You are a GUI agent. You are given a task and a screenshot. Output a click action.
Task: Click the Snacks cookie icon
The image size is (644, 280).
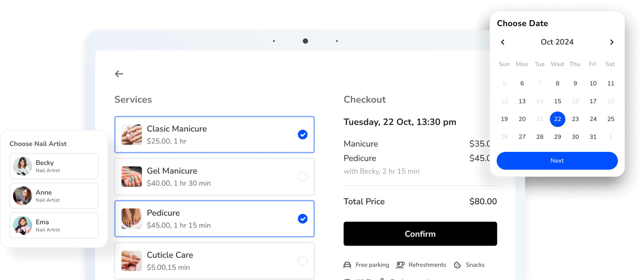point(457,265)
